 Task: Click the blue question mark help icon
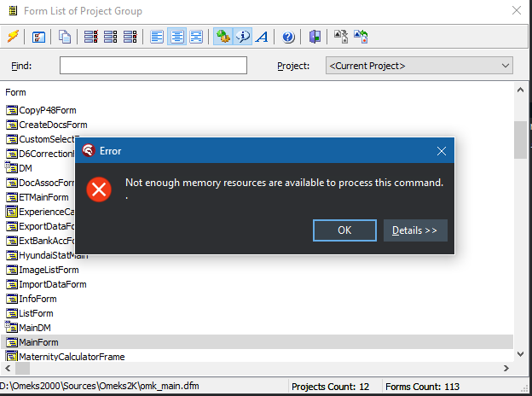[x=288, y=37]
